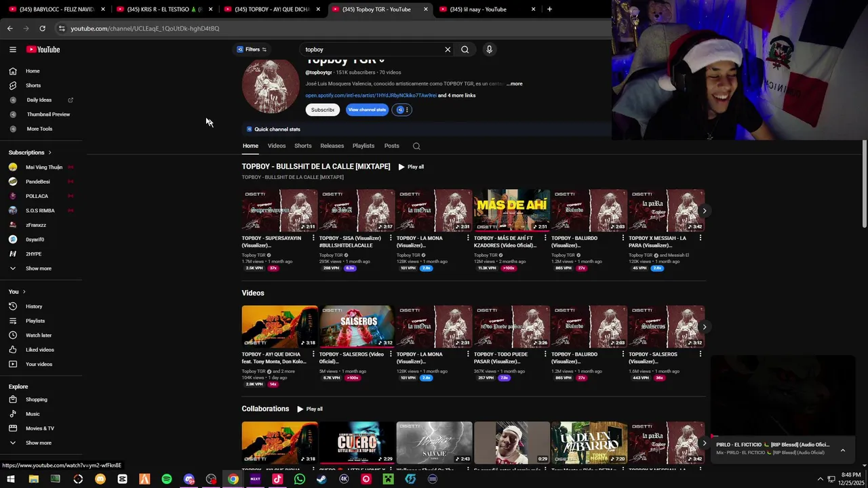This screenshot has width=868, height=488.
Task: Open Shorts in the left sidebar
Action: coord(33,85)
